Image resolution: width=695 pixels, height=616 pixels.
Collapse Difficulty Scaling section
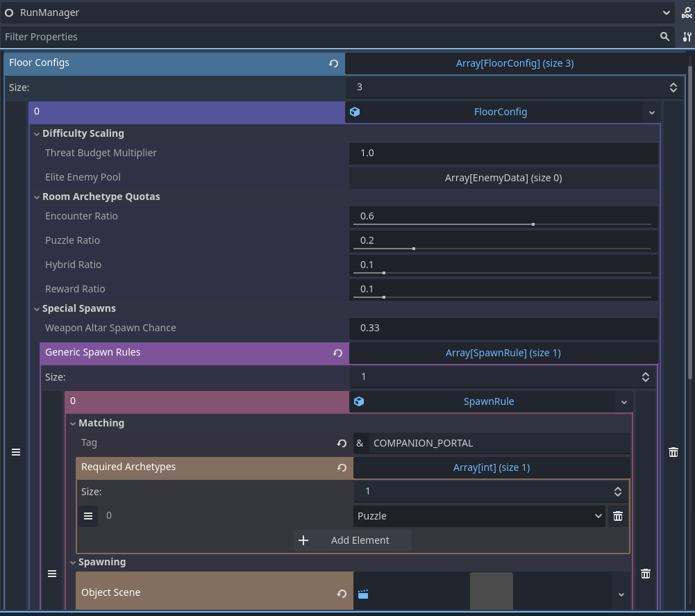37,134
